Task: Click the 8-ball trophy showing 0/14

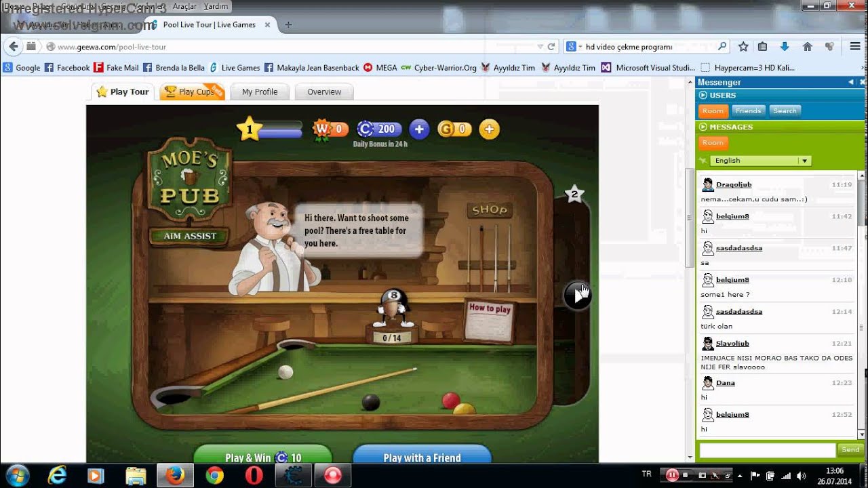Action: [392, 316]
